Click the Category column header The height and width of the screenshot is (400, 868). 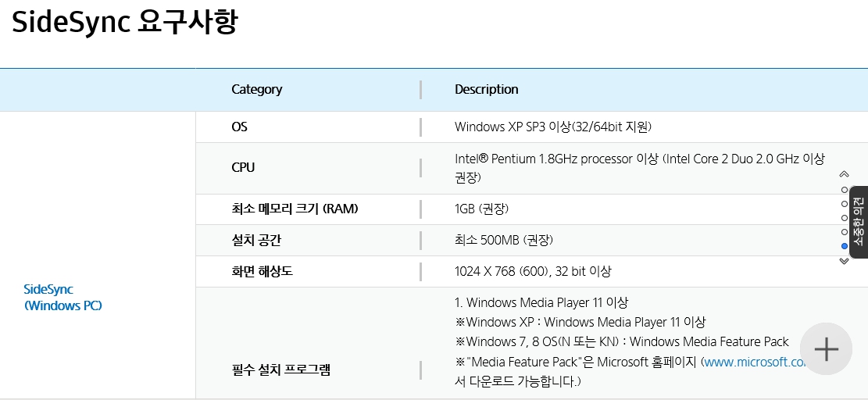pos(257,89)
